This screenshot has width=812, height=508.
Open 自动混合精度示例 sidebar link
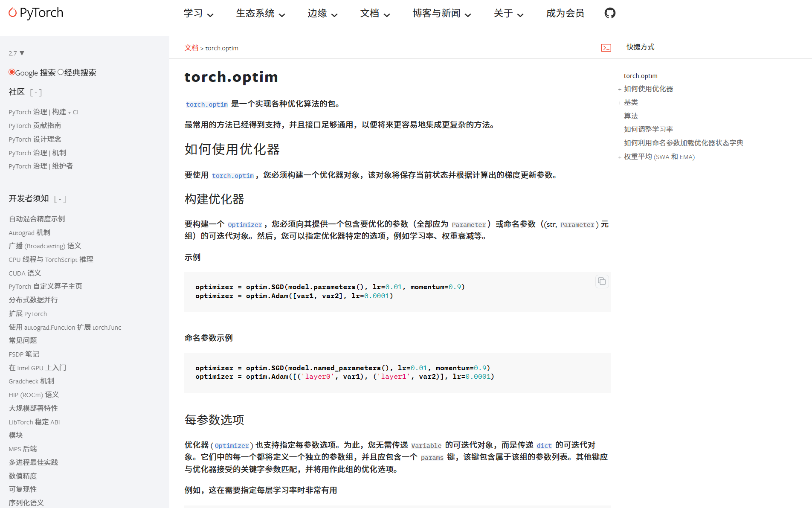tap(37, 219)
